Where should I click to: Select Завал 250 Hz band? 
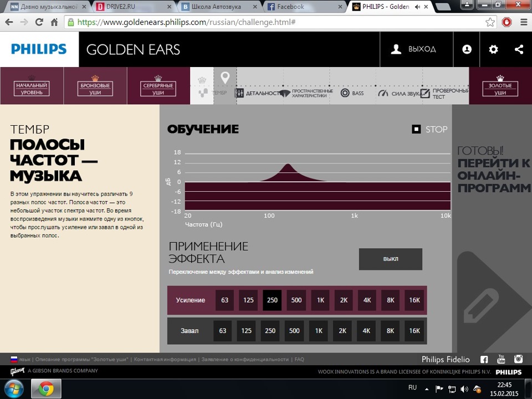(x=270, y=331)
